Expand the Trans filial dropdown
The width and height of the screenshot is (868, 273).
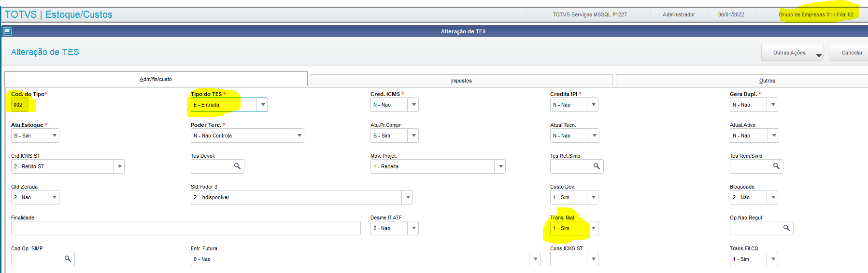coord(593,228)
